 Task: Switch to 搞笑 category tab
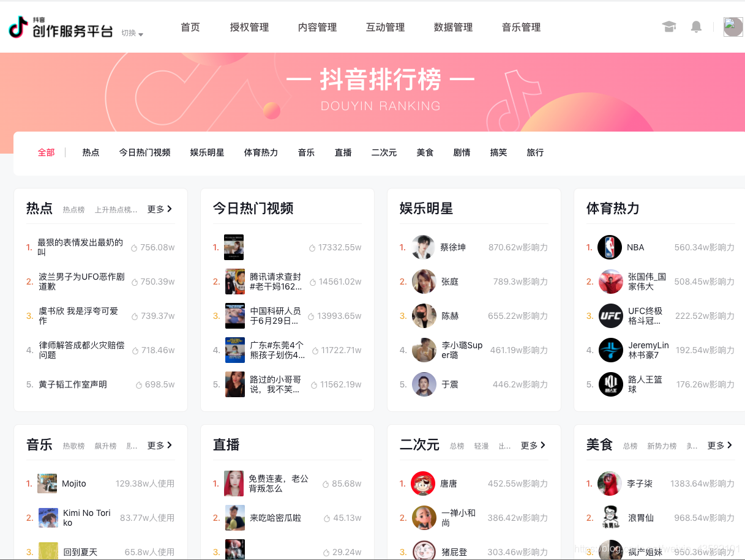pos(498,152)
